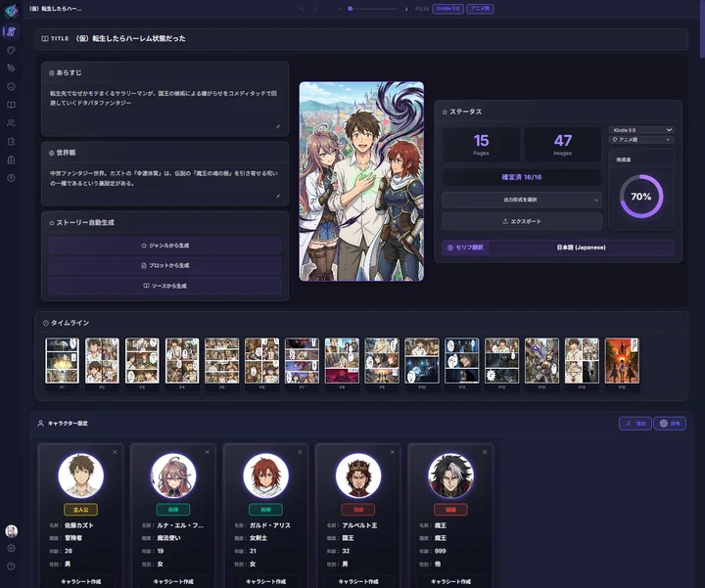Open the Kindle 5:8 format dropdown

(x=641, y=130)
